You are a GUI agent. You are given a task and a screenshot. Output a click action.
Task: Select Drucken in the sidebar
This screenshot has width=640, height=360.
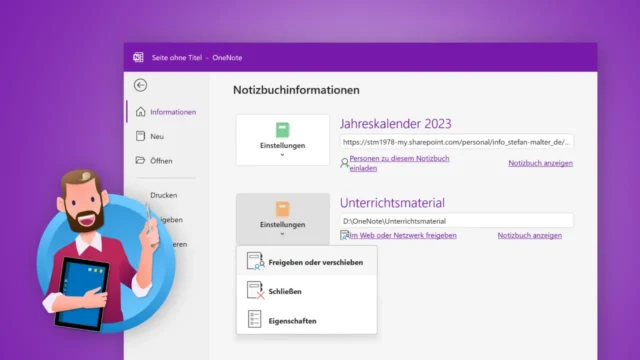(164, 195)
